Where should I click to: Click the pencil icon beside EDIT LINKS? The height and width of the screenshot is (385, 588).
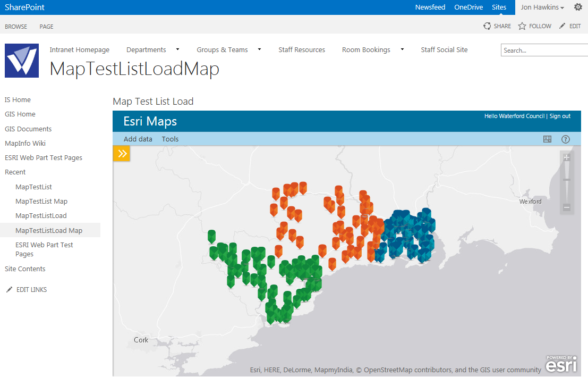(9, 290)
